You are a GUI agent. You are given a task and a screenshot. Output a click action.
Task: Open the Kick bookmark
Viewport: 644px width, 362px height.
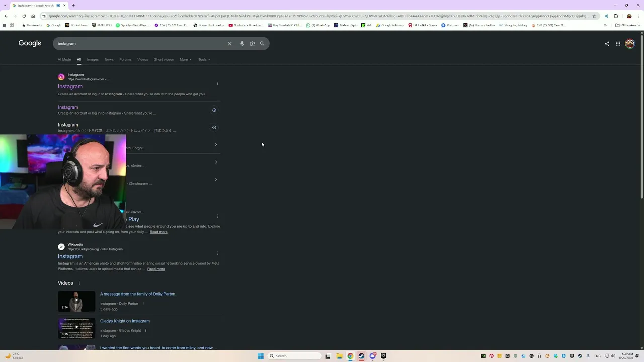[x=367, y=25]
